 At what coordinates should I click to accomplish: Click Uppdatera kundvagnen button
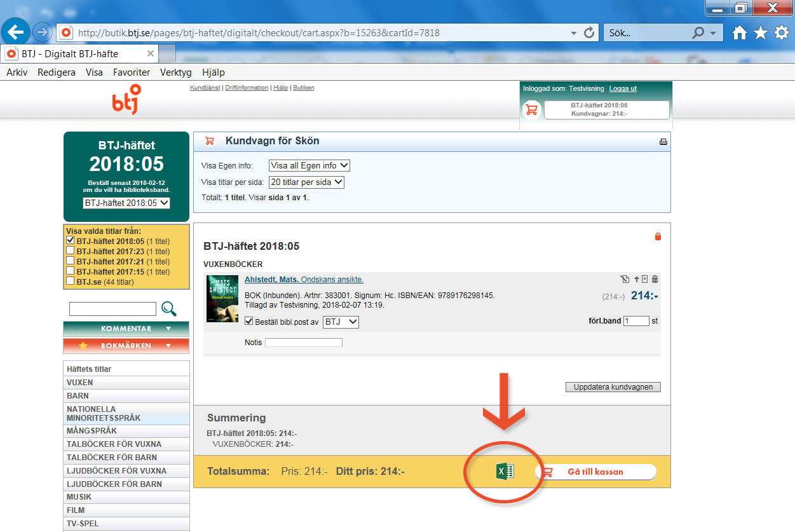tap(613, 387)
